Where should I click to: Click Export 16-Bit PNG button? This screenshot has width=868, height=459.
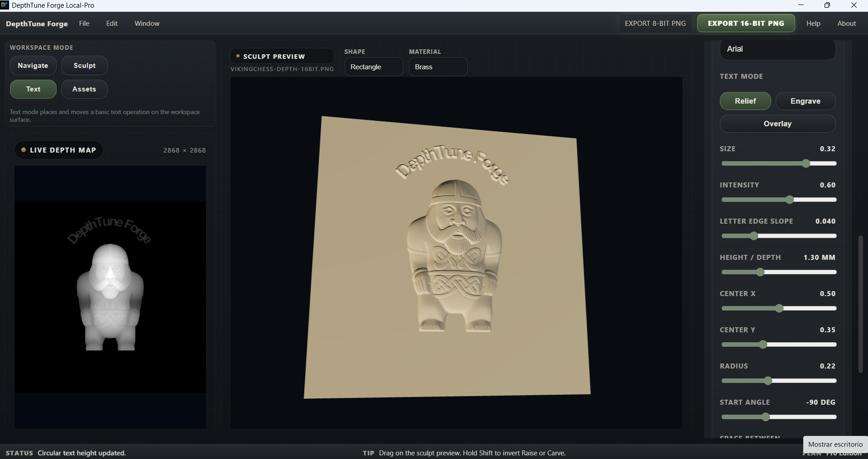(x=746, y=24)
